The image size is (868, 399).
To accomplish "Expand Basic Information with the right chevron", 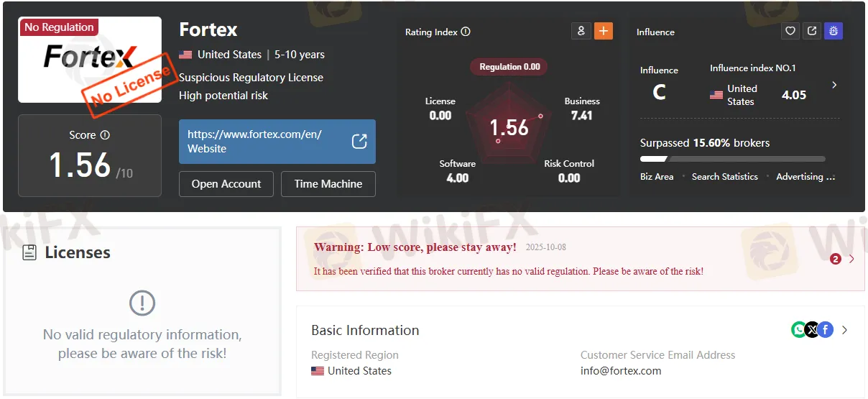I will (x=845, y=330).
